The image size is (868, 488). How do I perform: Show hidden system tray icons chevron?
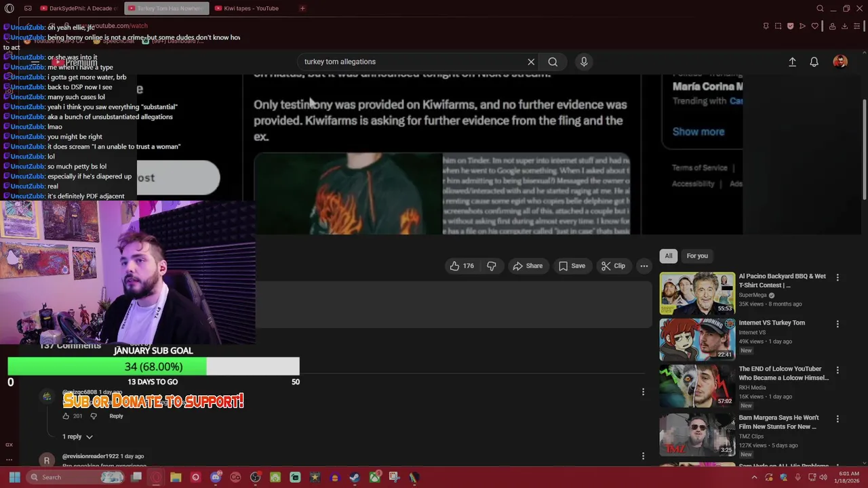(x=755, y=477)
